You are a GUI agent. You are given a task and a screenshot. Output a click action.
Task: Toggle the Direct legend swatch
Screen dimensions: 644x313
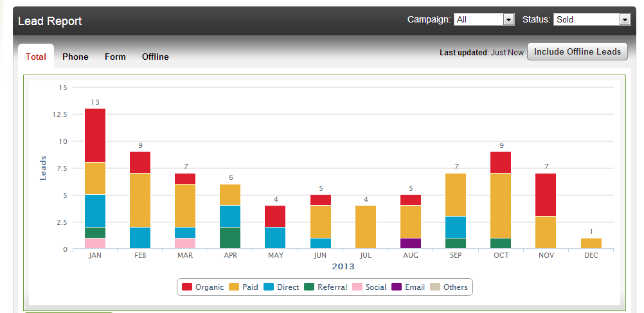(x=269, y=287)
